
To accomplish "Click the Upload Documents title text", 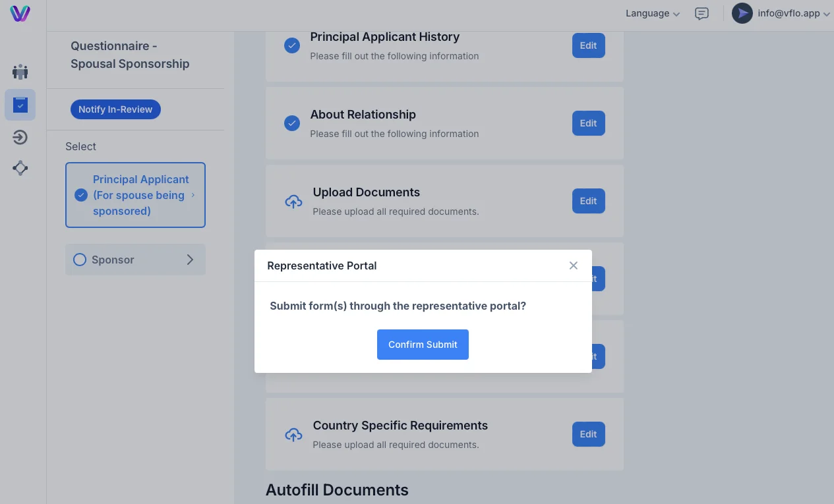I will pos(366,192).
